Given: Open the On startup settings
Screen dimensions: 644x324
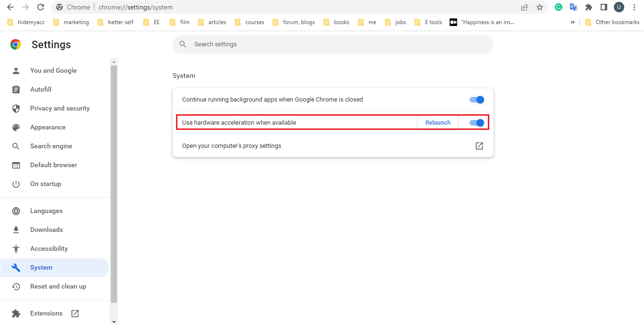Looking at the screenshot, I should click(46, 184).
